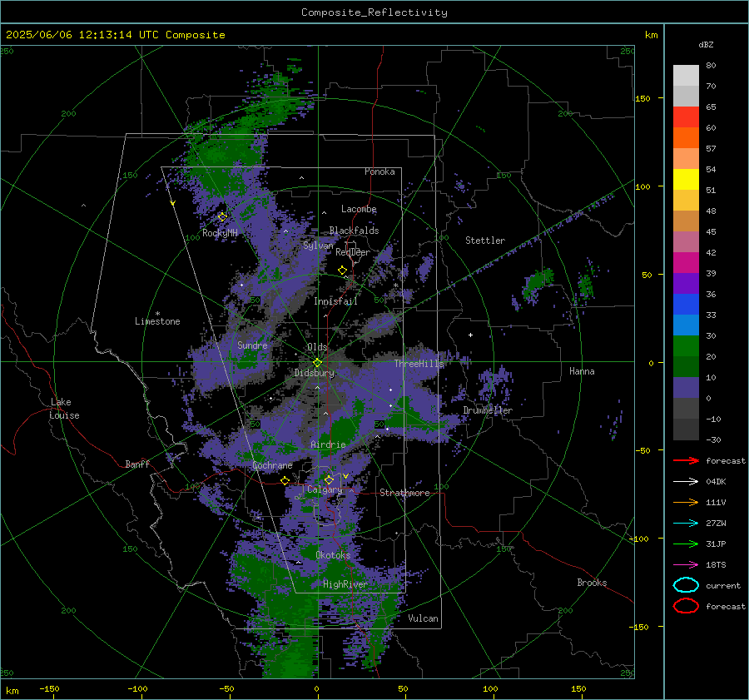749x700 pixels.
Task: Select the white 04DK arrow legend icon
Action: click(686, 481)
